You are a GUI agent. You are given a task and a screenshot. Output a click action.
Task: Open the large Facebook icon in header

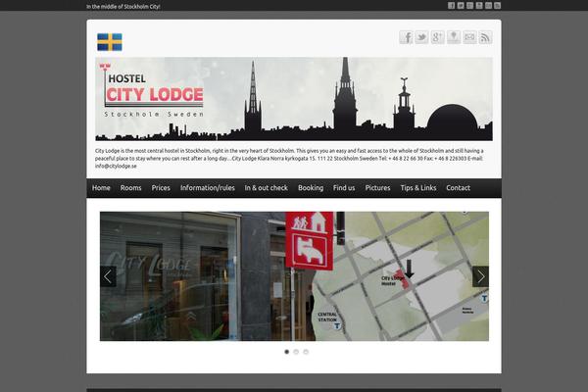click(406, 37)
